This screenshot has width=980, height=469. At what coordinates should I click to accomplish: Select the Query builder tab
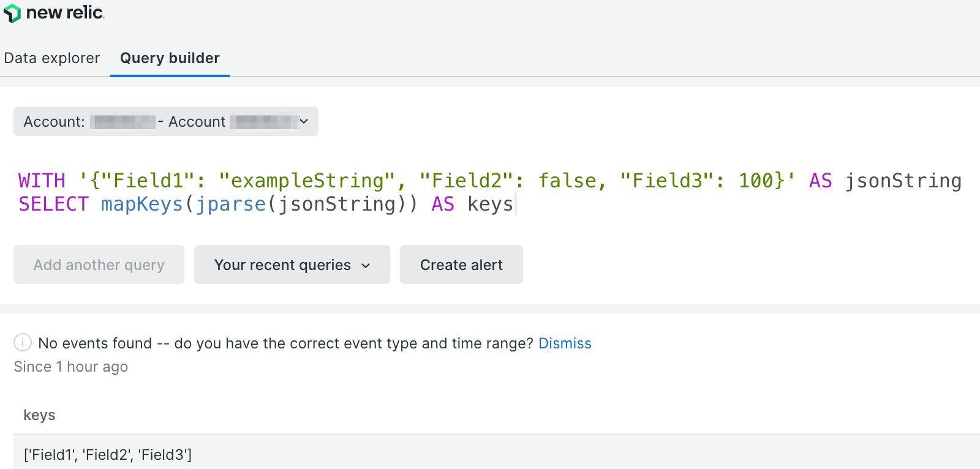[170, 58]
